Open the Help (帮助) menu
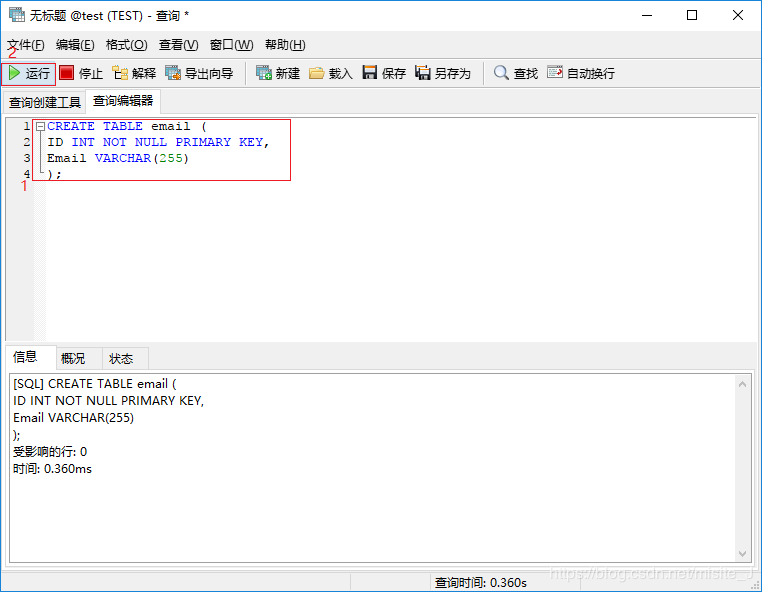 (x=285, y=45)
